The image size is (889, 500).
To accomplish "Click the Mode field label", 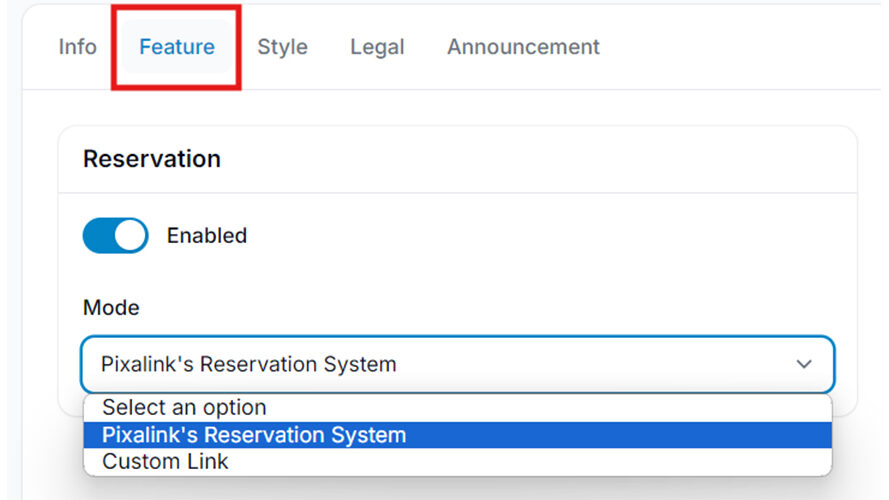I will tap(111, 308).
